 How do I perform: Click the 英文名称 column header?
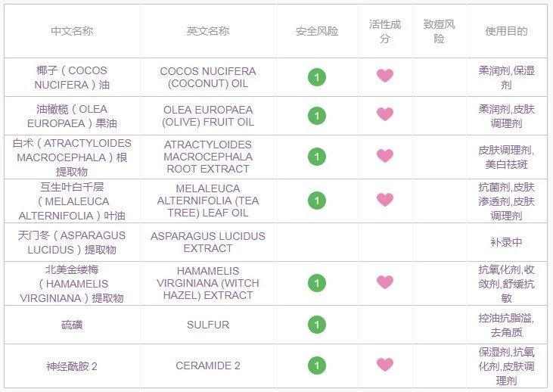pyautogui.click(x=208, y=32)
